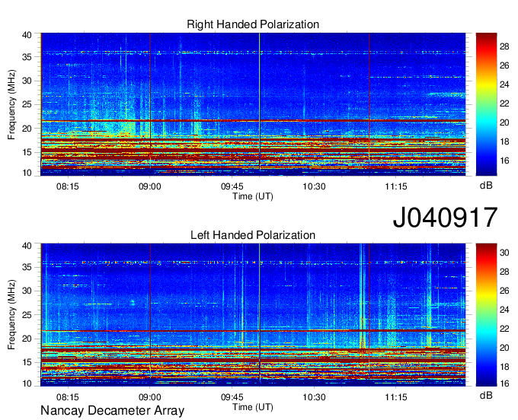Click the 26 dB value on the top color bar
This screenshot has width=518, height=420.
pos(504,65)
